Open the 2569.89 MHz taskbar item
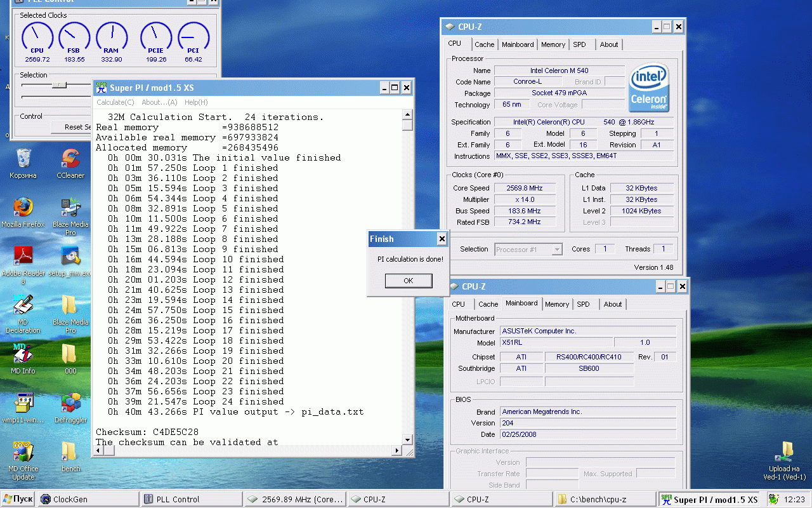Screen dimensions: 812x508 296,499
